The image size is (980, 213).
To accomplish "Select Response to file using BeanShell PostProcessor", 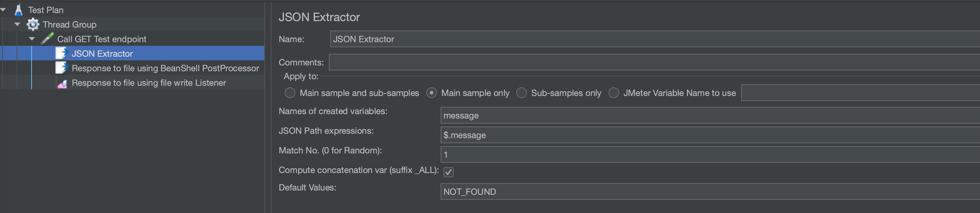I will [166, 68].
